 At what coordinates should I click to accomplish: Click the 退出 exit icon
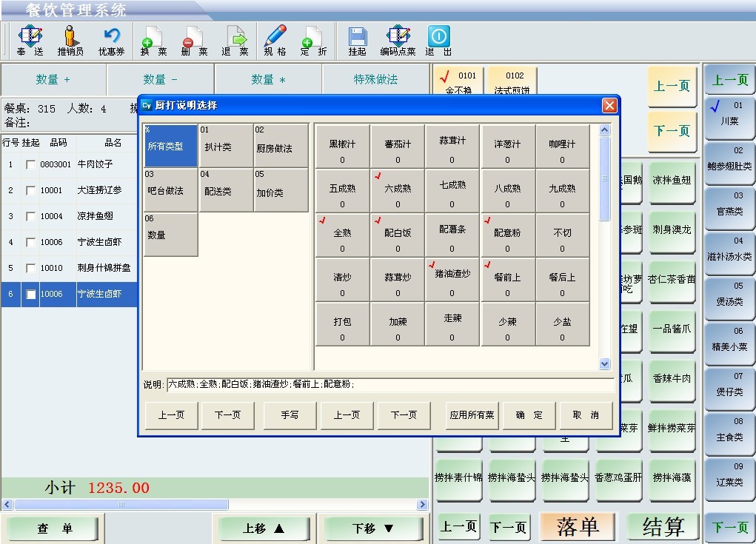tap(438, 41)
